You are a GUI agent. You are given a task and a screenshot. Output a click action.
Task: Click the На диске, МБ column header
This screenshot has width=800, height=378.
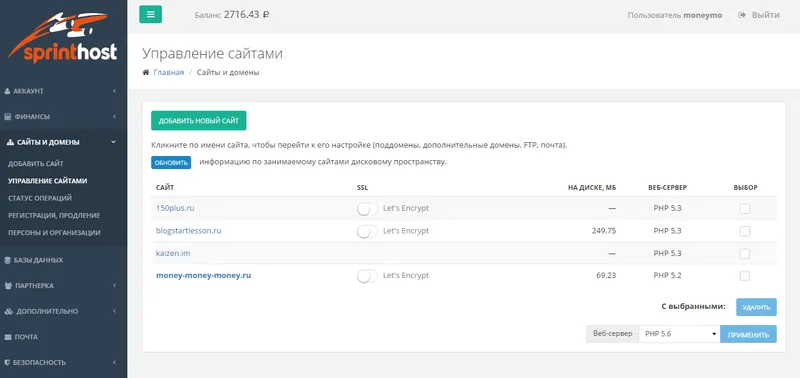click(x=592, y=188)
